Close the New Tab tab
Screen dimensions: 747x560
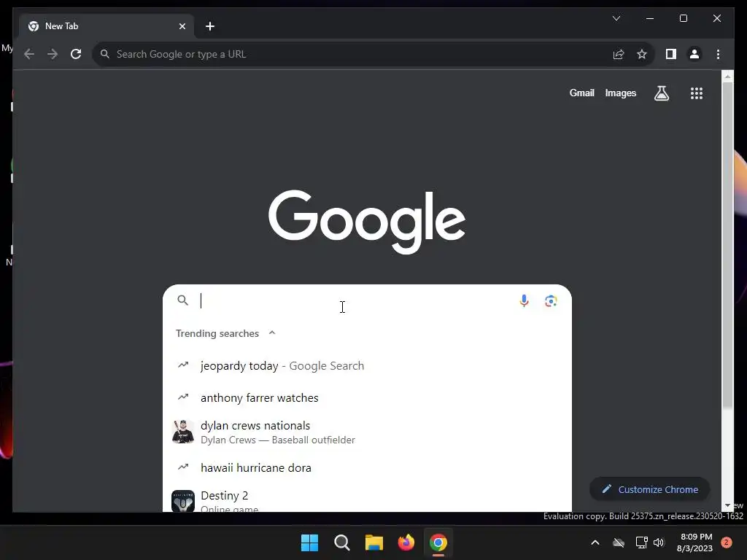coord(182,26)
